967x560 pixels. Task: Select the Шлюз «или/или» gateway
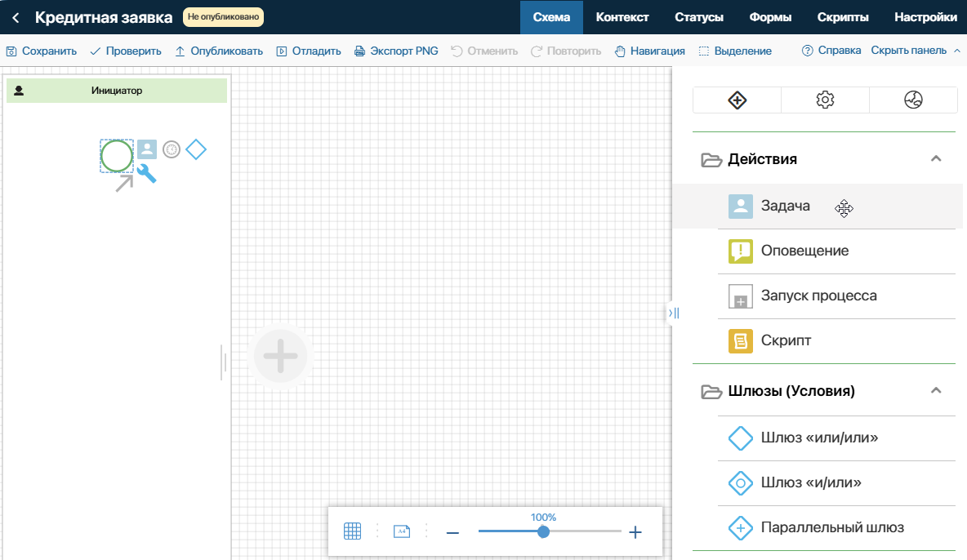tap(836, 438)
